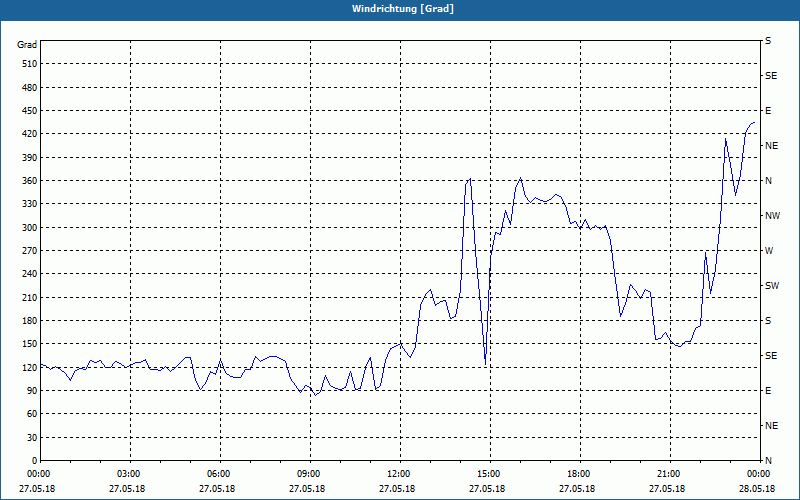Click the line spike peak after 14:00
Screen dimensions: 800x500
470,179
